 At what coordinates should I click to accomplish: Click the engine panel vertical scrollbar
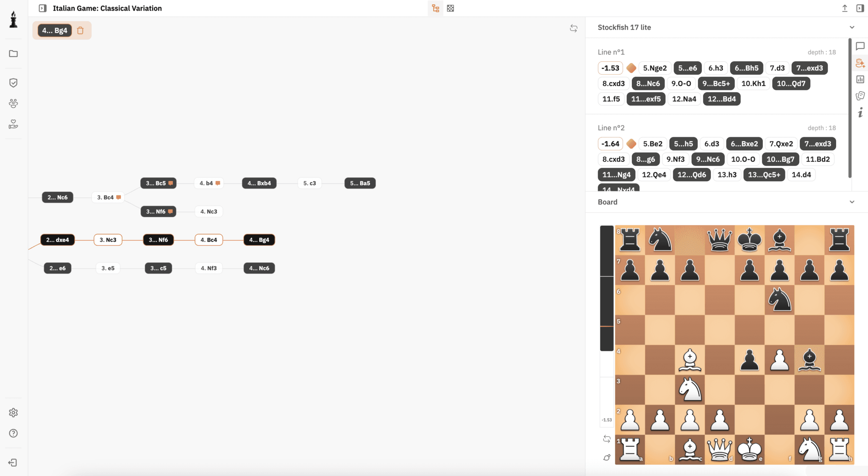pos(850,108)
